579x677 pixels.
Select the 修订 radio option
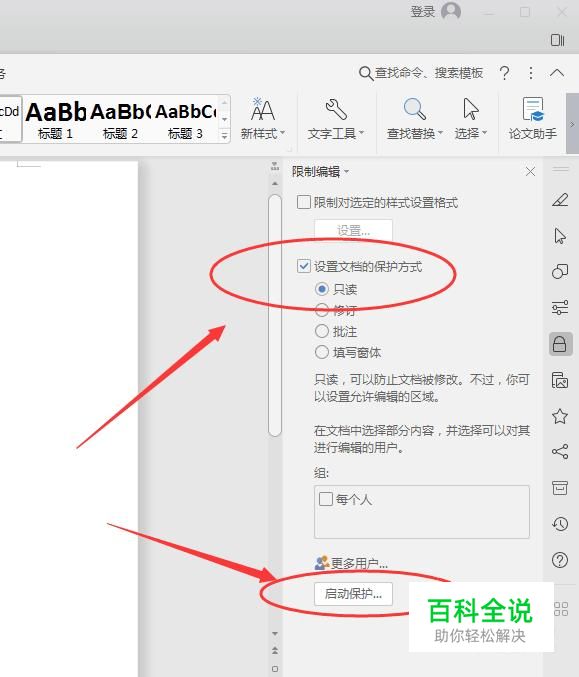[x=322, y=310]
